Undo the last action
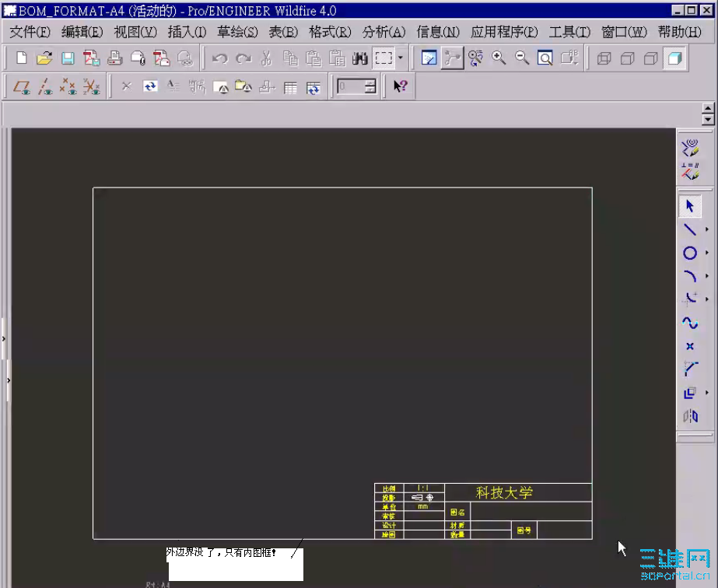Image resolution: width=718 pixels, height=588 pixels. 220,58
